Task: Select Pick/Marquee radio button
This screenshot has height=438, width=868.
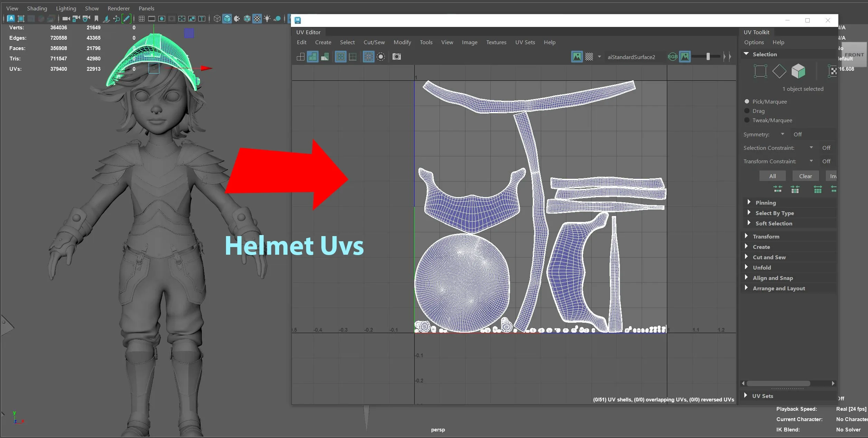Action: (x=747, y=101)
